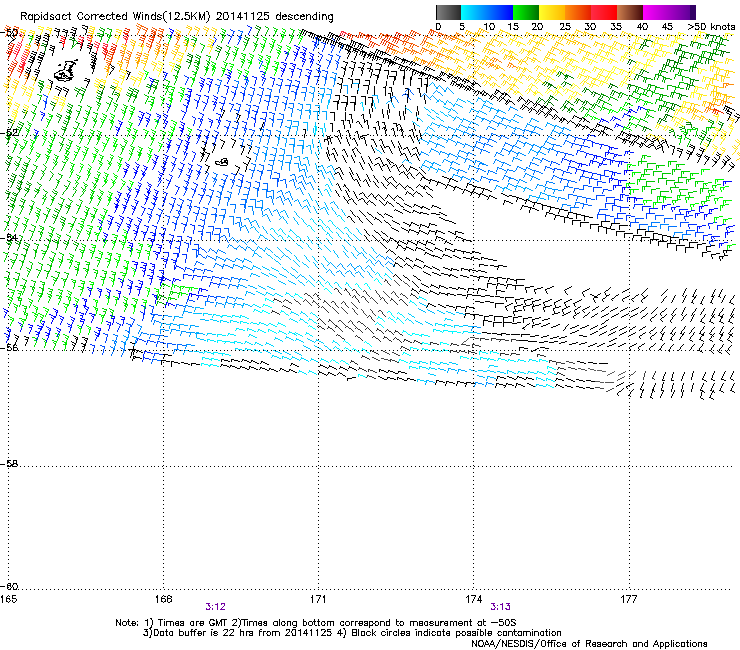The height and width of the screenshot is (650, 740).
Task: Click the '-58' latitude axis label
Action: click(9, 464)
